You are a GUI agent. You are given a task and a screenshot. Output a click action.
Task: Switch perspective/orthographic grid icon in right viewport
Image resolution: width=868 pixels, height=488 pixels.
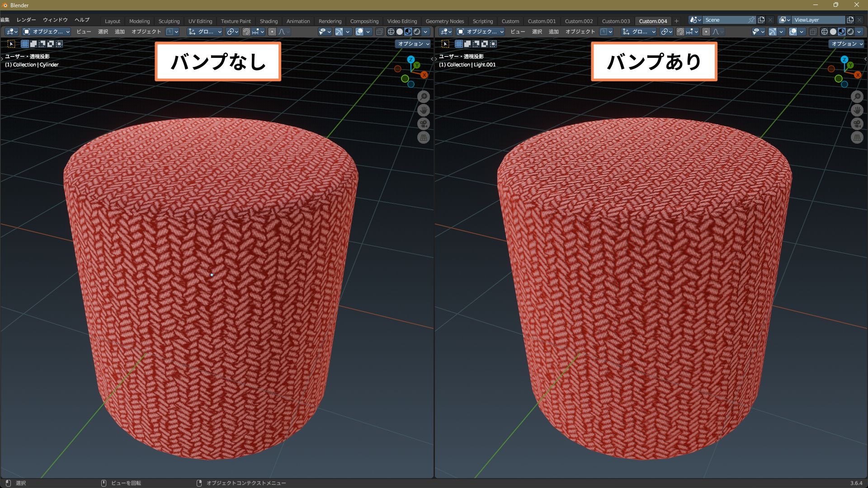tap(857, 137)
